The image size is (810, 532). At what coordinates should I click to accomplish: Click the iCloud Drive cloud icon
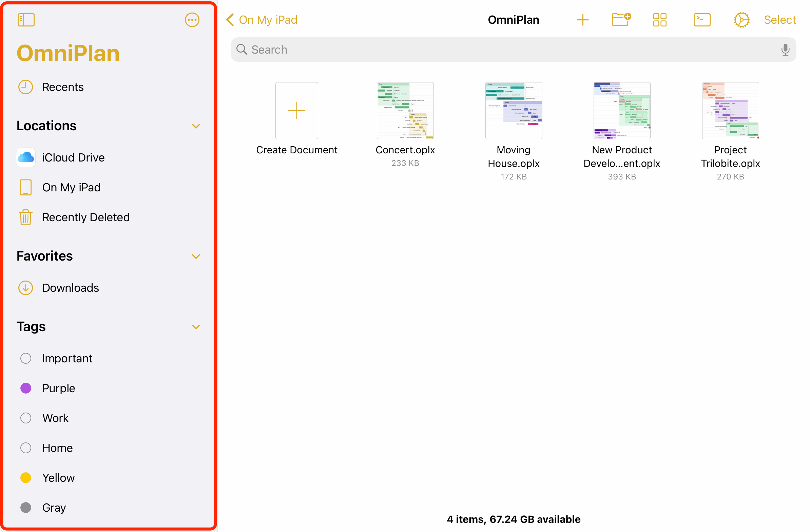[x=26, y=157]
